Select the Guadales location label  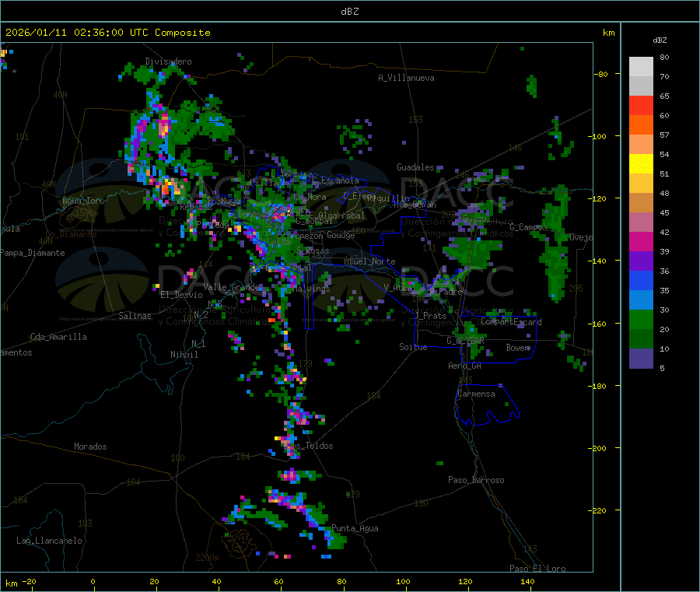tap(415, 167)
